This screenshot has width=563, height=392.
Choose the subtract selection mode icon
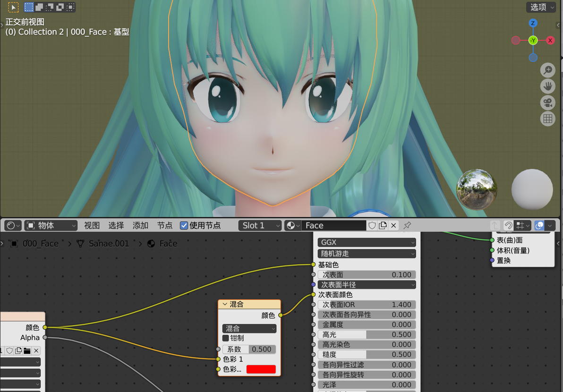click(50, 7)
